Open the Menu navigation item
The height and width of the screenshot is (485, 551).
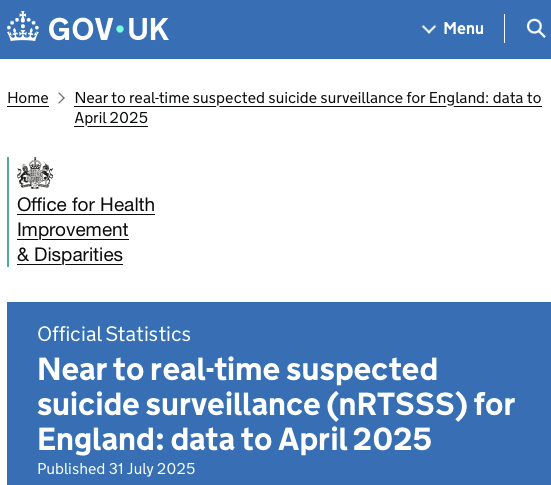pyautogui.click(x=453, y=28)
